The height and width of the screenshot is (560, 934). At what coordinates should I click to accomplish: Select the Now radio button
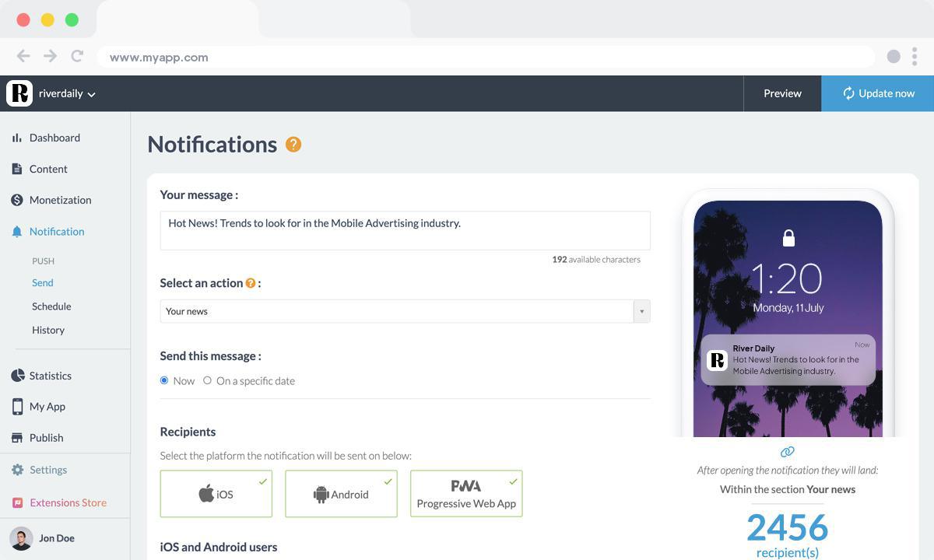pos(164,380)
